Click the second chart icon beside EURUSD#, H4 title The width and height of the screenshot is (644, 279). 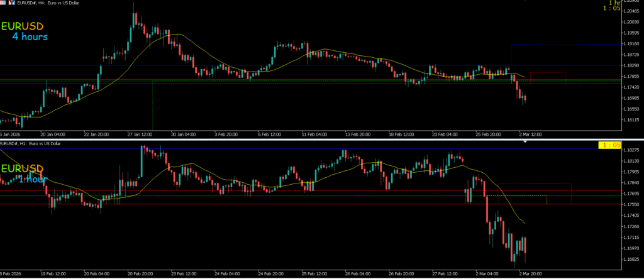(x=12, y=4)
